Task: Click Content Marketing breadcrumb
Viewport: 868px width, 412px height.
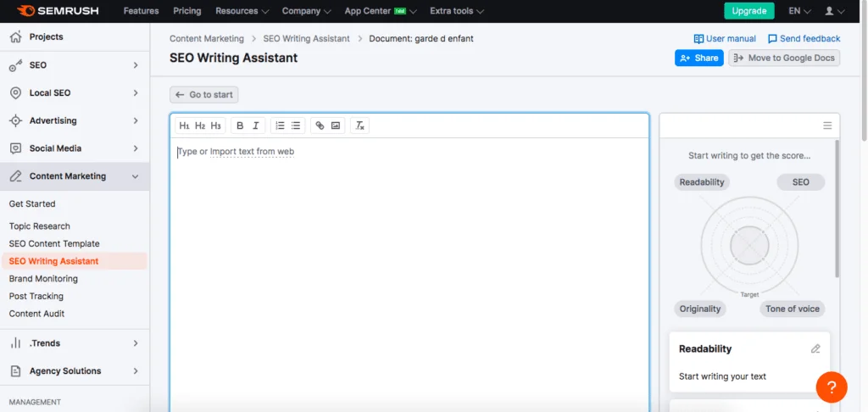Action: (207, 39)
